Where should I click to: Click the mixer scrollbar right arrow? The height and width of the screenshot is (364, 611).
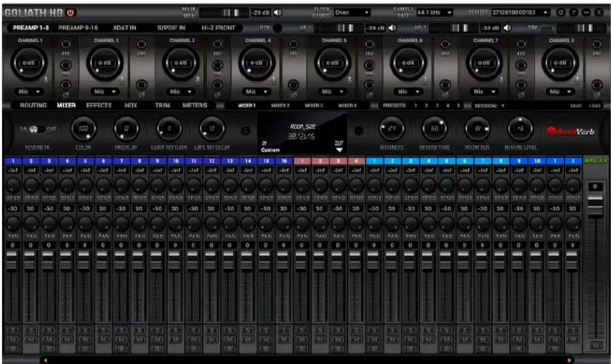[569, 361]
